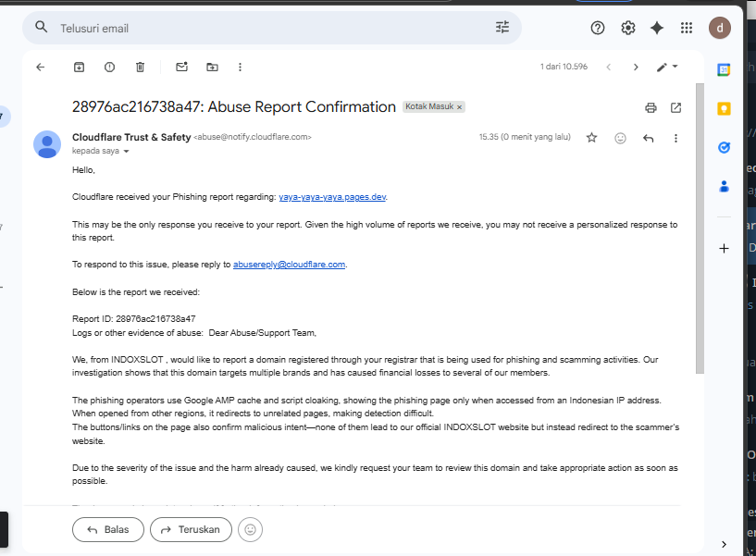Open Google account avatar menu

[x=720, y=28]
